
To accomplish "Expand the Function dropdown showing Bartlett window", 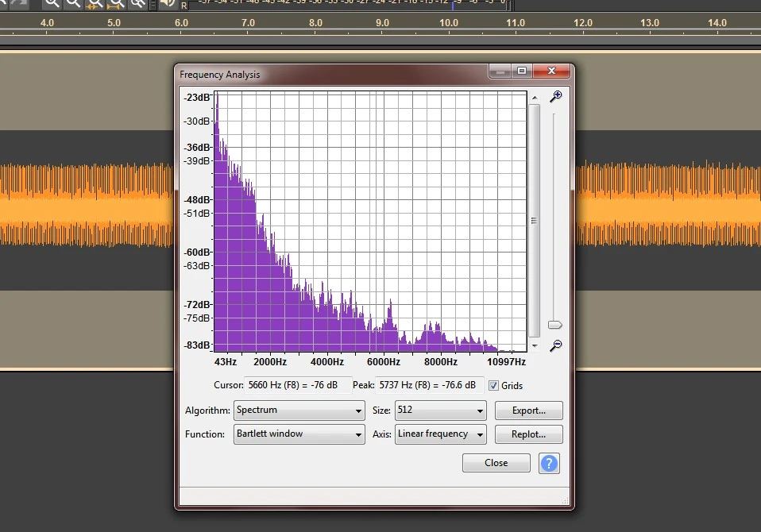I will click(299, 434).
